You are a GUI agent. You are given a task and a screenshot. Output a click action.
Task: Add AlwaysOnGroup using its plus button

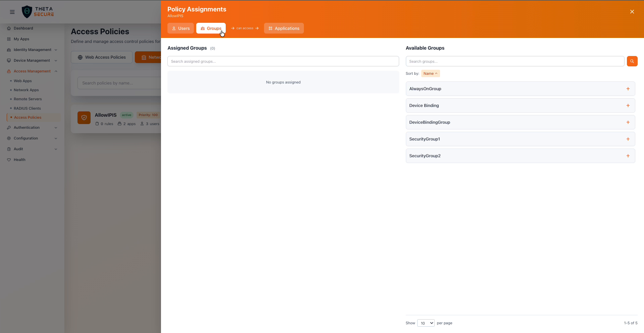pyautogui.click(x=628, y=89)
